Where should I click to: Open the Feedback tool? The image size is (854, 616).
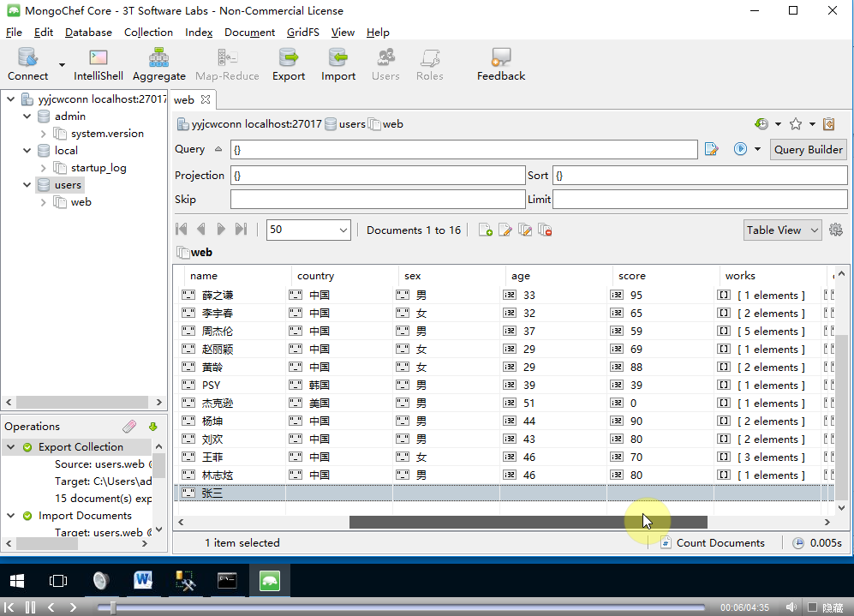pyautogui.click(x=501, y=65)
